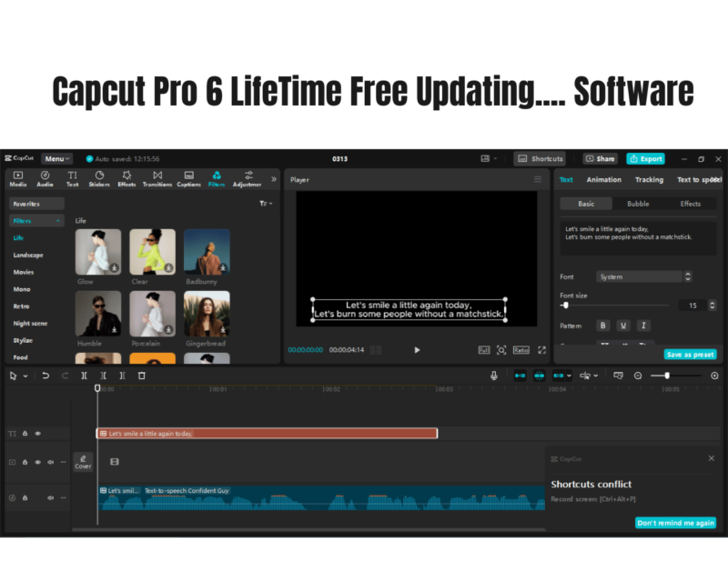Click the microphone Record voiceover icon

(494, 376)
